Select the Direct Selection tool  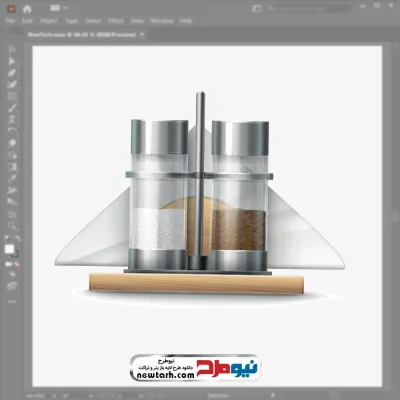click(x=12, y=61)
